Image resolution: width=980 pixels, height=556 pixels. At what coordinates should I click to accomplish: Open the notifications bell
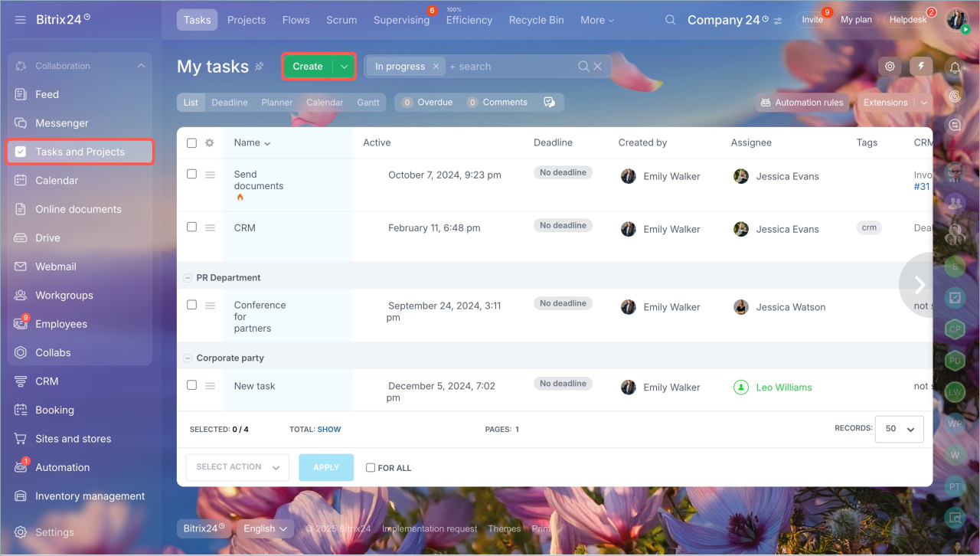[955, 68]
